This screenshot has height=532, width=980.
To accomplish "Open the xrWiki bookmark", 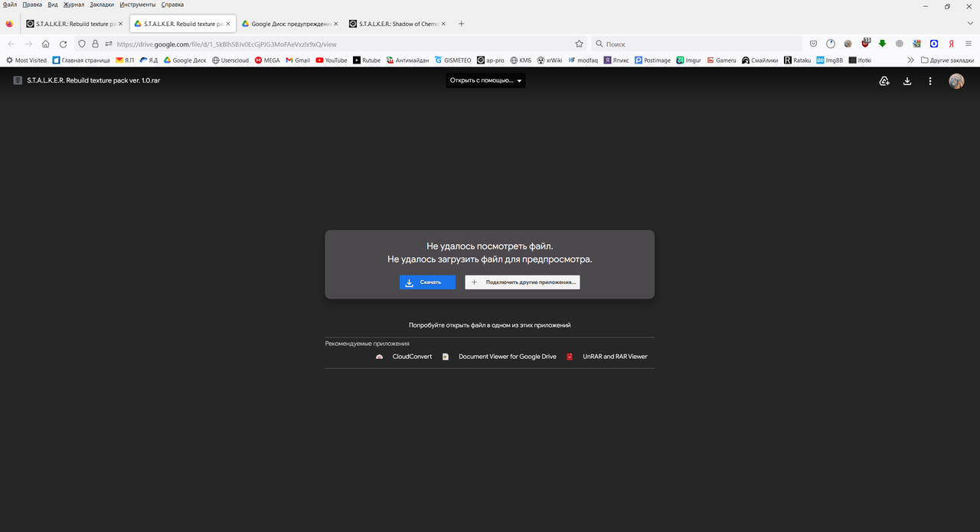I will point(550,60).
